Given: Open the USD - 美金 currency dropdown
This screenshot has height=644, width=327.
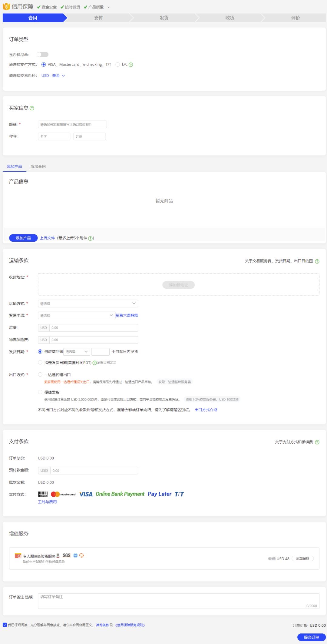Looking at the screenshot, I should pyautogui.click(x=53, y=76).
